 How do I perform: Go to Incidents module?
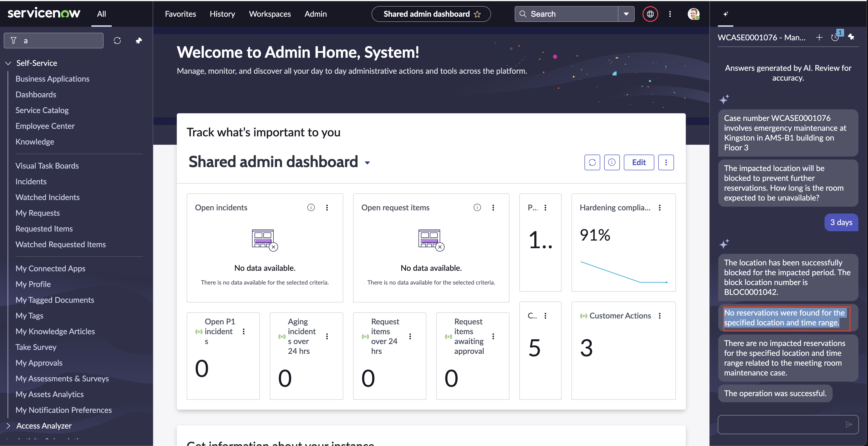[x=31, y=182]
